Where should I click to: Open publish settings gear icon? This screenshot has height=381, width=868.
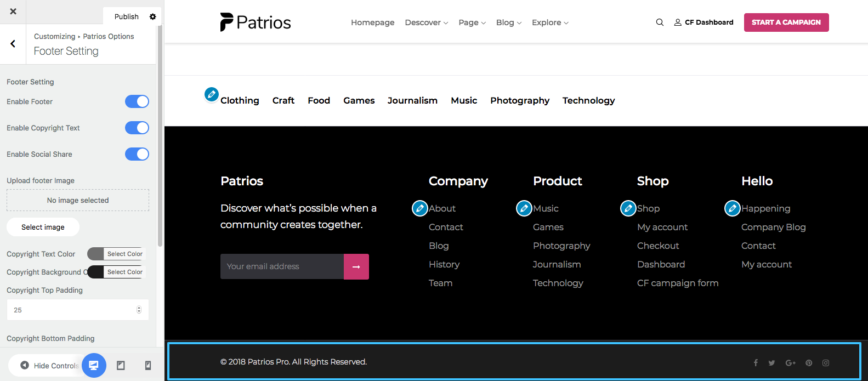tap(153, 16)
